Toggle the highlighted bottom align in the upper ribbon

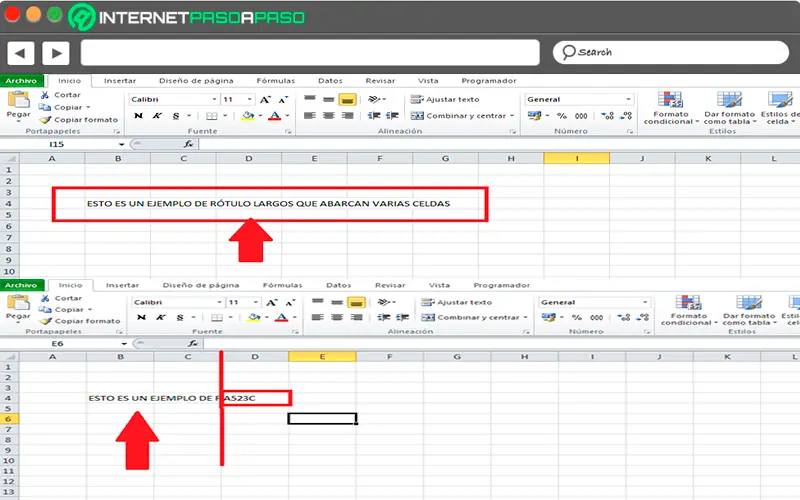pos(347,99)
